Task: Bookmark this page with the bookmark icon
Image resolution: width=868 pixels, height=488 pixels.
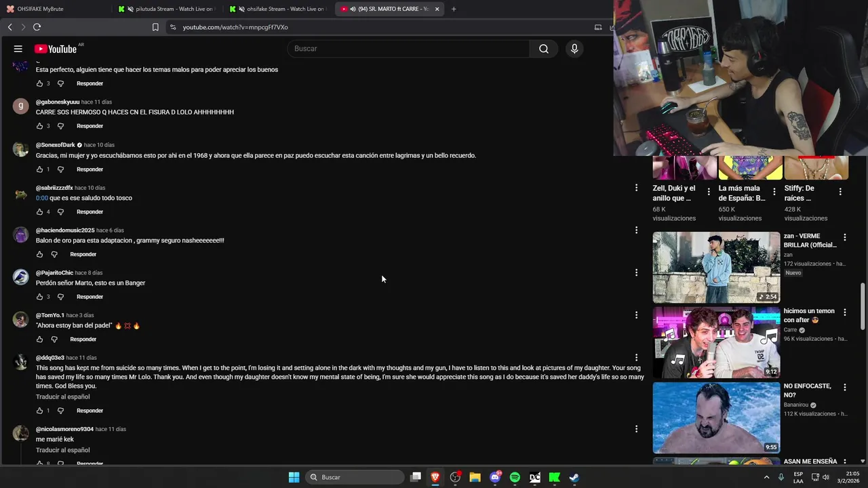Action: 155,27
